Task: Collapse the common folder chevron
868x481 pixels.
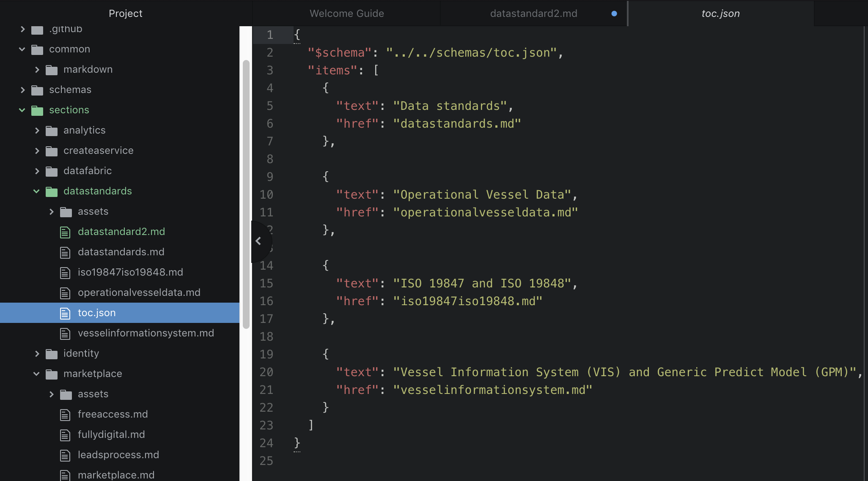Action: 22,49
